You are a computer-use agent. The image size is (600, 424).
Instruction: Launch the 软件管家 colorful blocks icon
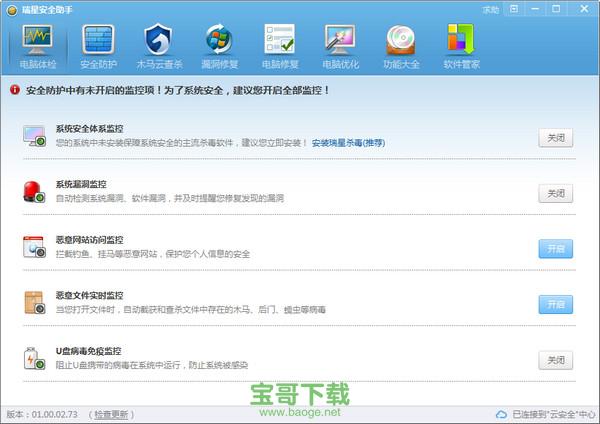(460, 46)
